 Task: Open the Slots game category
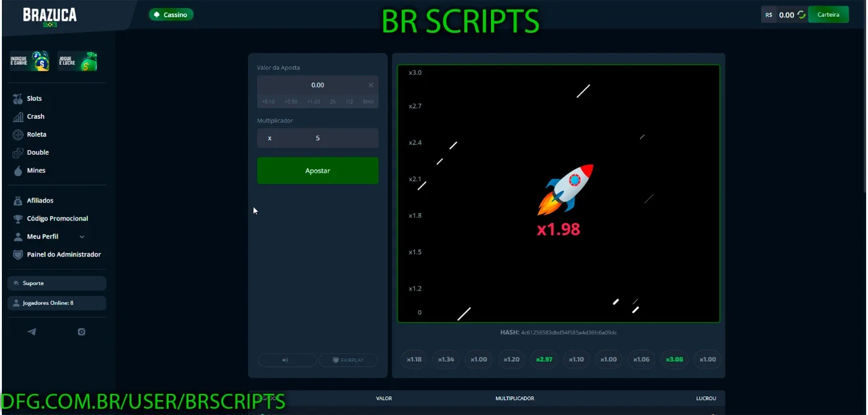pos(27,98)
